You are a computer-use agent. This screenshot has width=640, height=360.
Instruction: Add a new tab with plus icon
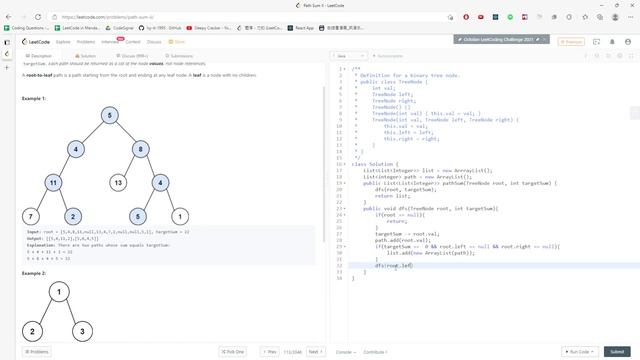[x=7, y=67]
